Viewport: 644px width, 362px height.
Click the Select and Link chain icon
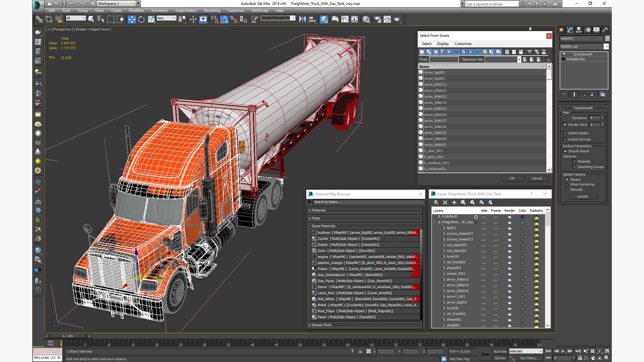39,19
